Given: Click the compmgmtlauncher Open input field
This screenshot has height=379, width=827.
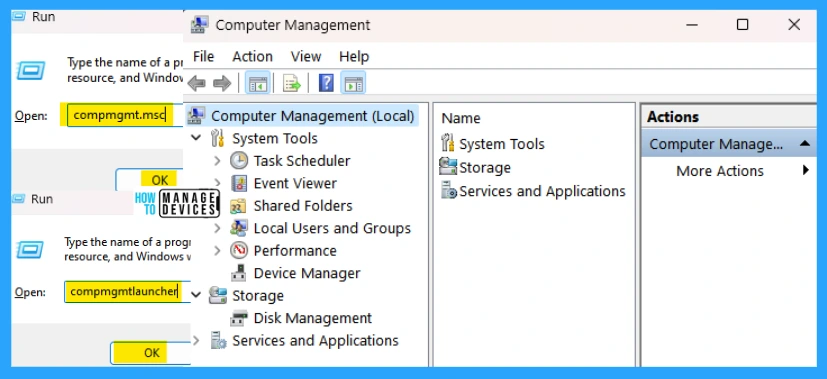Looking at the screenshot, I should 128,291.
